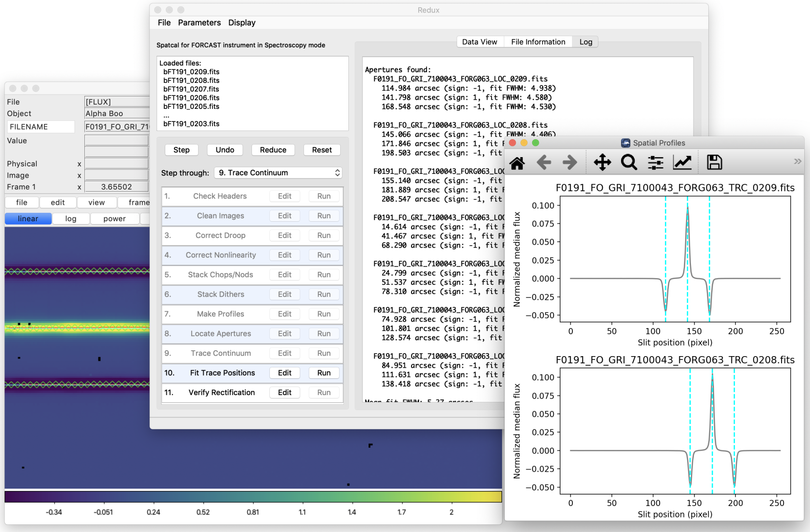Open the figure options icon
Screen dimensions: 810x532
683,162
